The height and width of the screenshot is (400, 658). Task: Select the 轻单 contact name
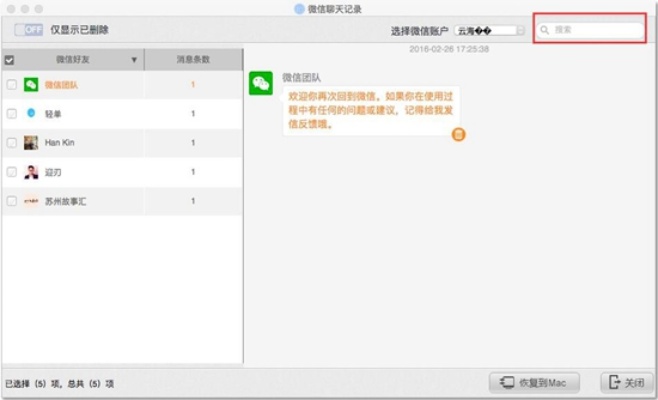coord(53,114)
